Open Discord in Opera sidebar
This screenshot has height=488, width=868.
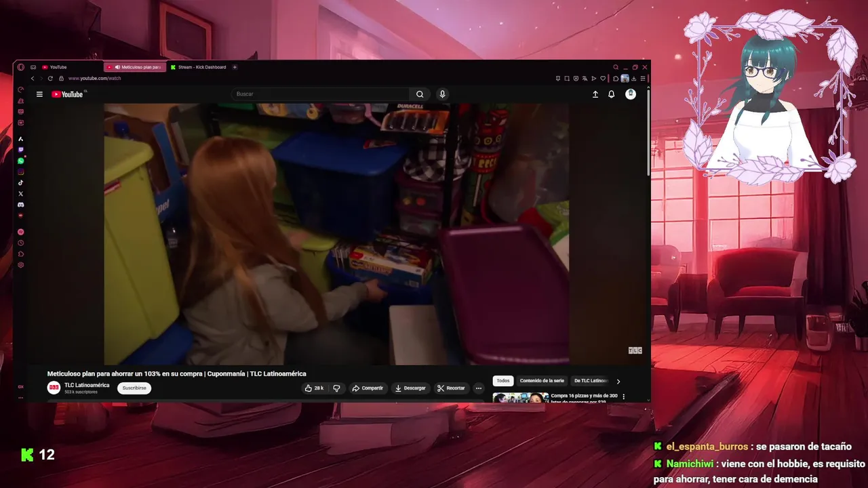coord(21,205)
